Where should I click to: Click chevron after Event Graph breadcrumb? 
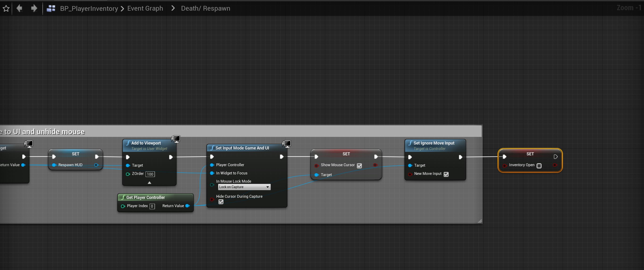point(173,8)
